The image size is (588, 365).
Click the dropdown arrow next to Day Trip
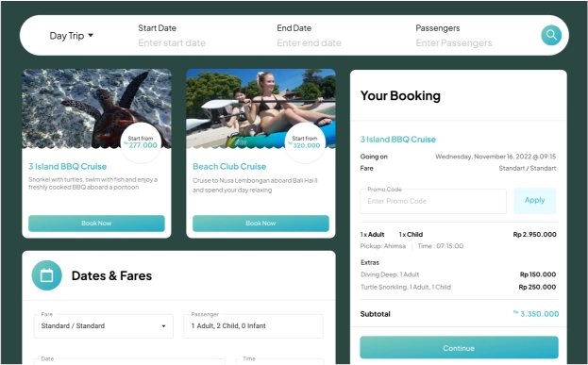point(91,35)
